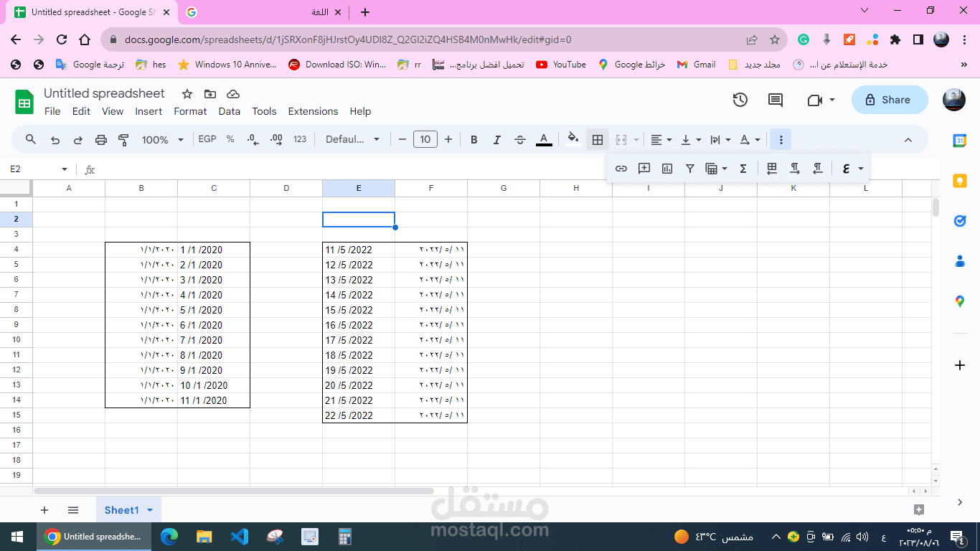The width and height of the screenshot is (980, 551).
Task: Open the comments panel icon
Action: [776, 100]
